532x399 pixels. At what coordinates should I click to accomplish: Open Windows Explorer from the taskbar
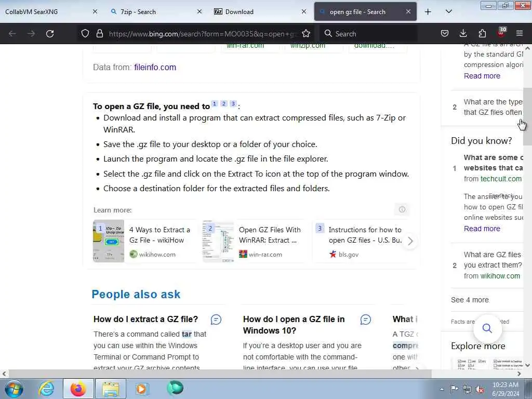[110, 389]
